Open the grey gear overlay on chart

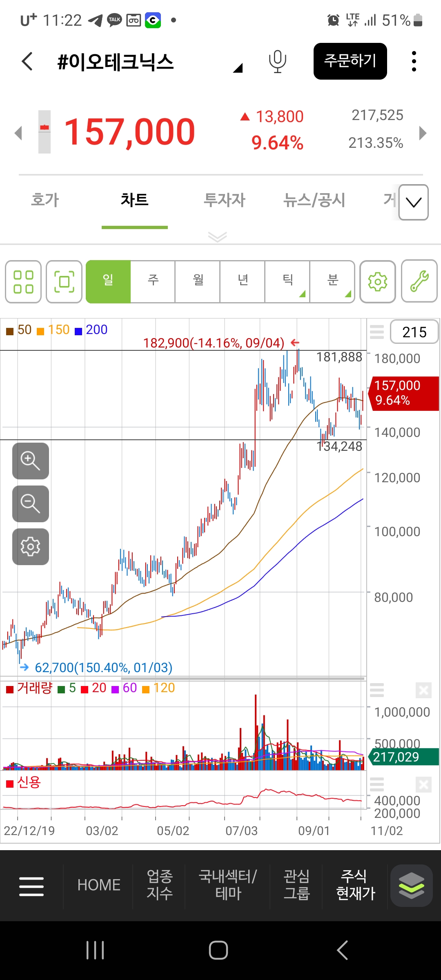(31, 547)
